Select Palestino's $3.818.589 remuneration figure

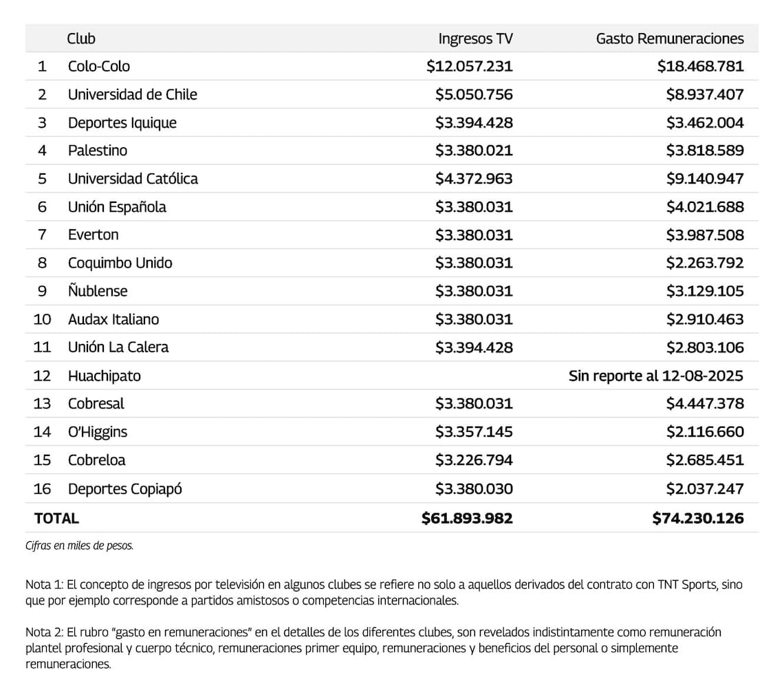pos(705,150)
